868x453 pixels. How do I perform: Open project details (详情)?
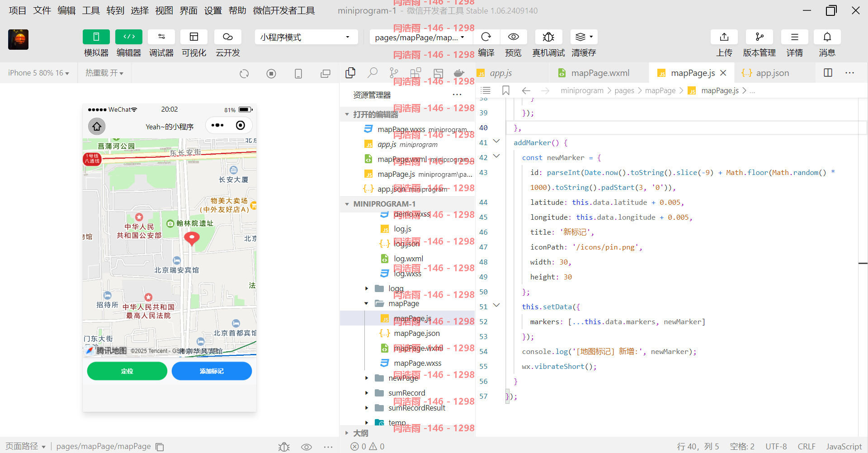tap(795, 37)
